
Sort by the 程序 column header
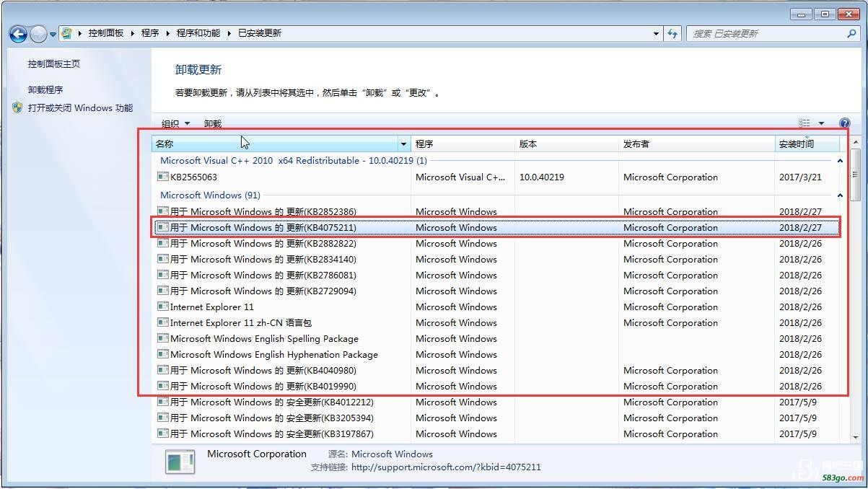pos(463,144)
